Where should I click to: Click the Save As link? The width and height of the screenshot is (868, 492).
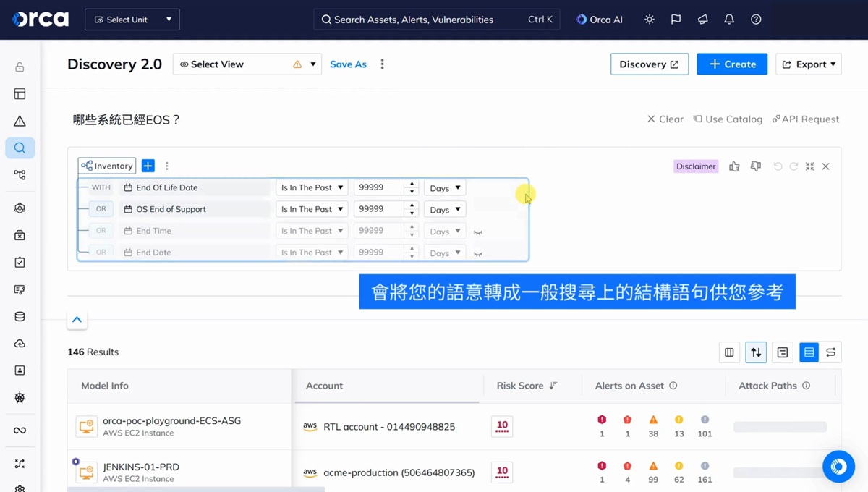tap(348, 64)
